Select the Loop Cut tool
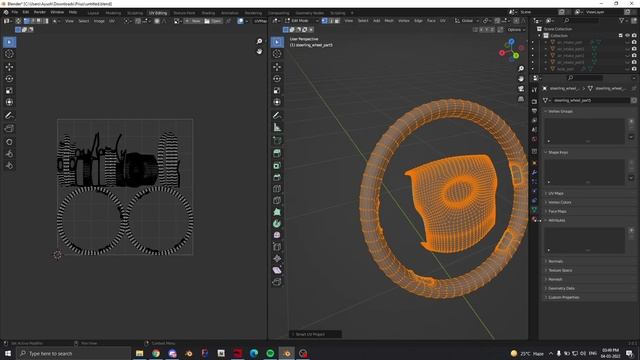Viewport: 640px width, 360px height. 277,189
